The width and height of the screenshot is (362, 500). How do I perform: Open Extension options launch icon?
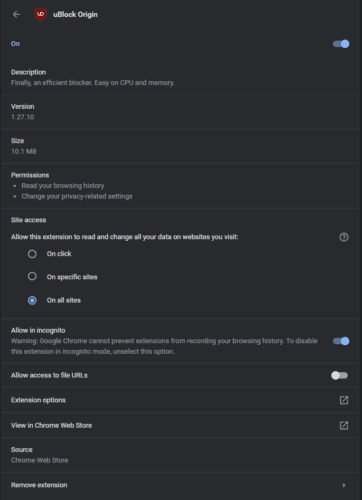tap(344, 400)
